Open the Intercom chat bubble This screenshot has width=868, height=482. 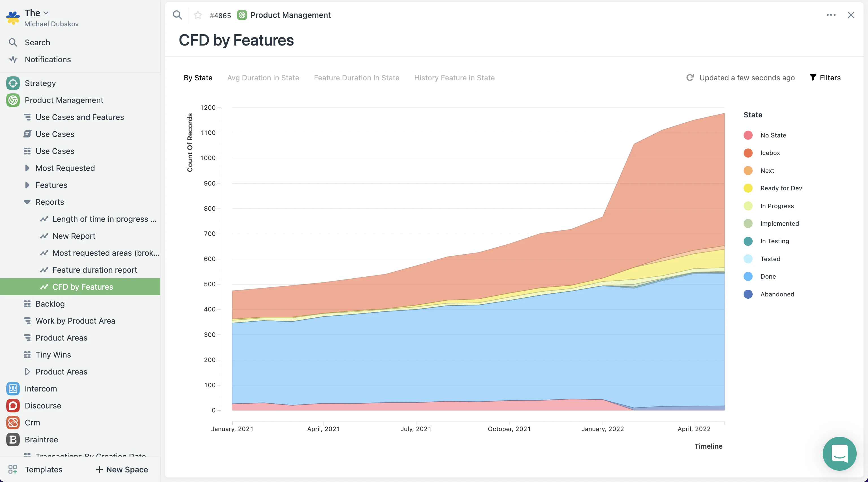839,454
